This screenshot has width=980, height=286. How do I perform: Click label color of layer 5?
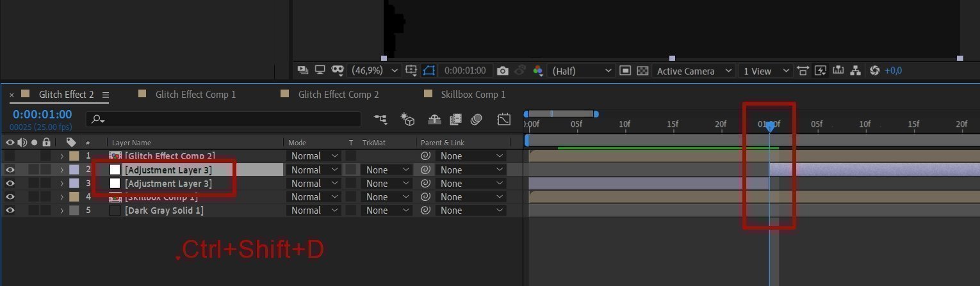click(x=74, y=210)
